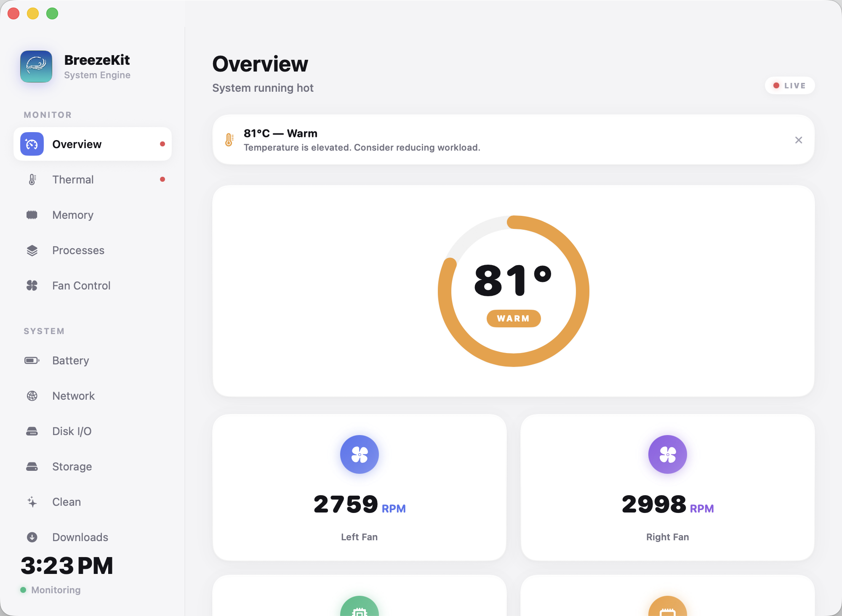Open the Overview sidebar entry
Image resolution: width=842 pixels, height=616 pixels.
coord(77,144)
